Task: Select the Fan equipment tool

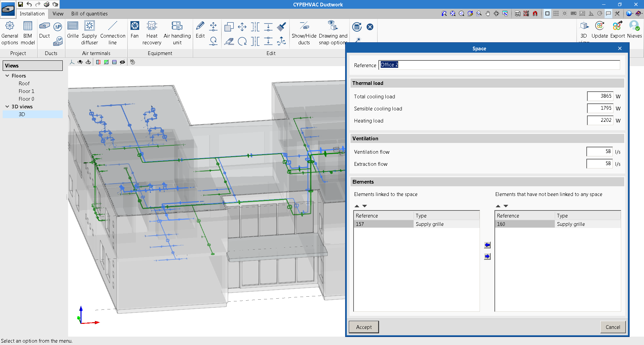Action: (135, 30)
